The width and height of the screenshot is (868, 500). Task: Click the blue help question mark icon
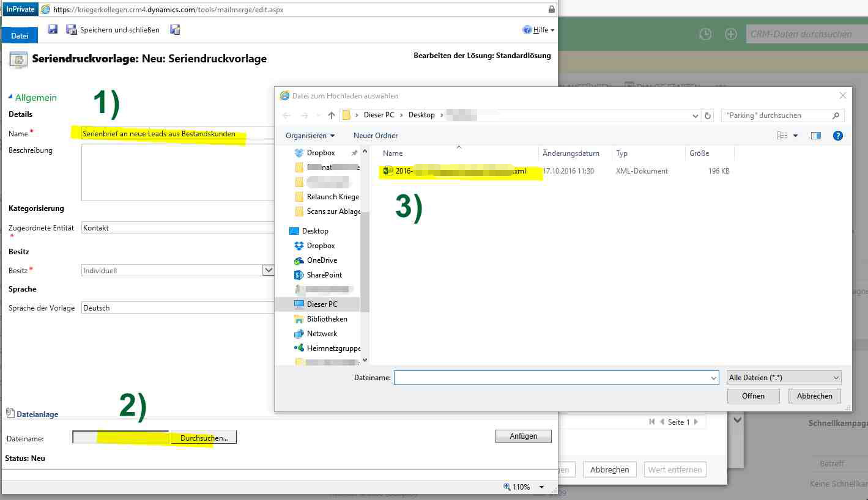pyautogui.click(x=838, y=136)
